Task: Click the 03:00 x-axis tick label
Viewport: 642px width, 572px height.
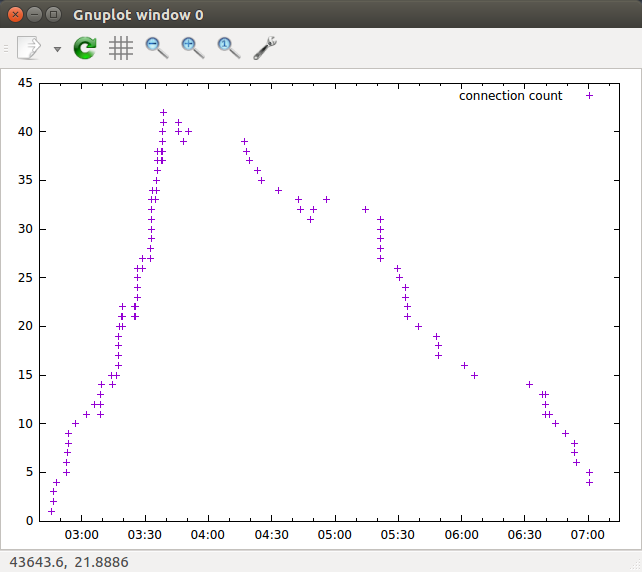Action: [x=81, y=535]
